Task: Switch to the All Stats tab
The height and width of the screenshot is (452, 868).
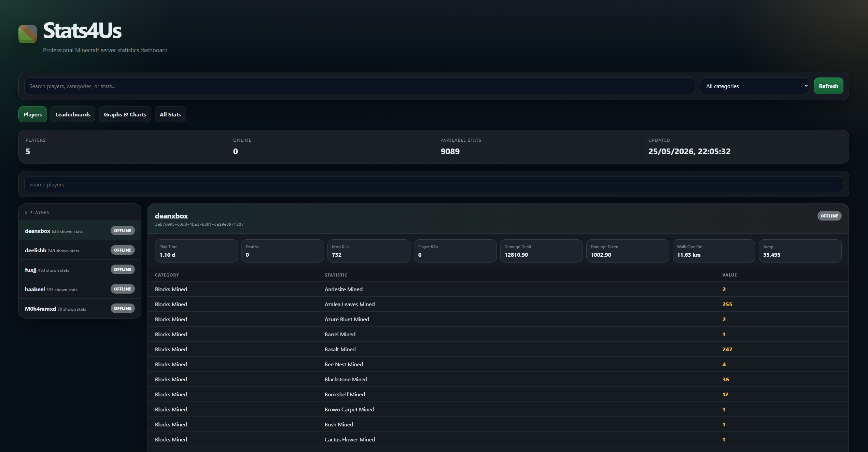Action: click(x=170, y=114)
